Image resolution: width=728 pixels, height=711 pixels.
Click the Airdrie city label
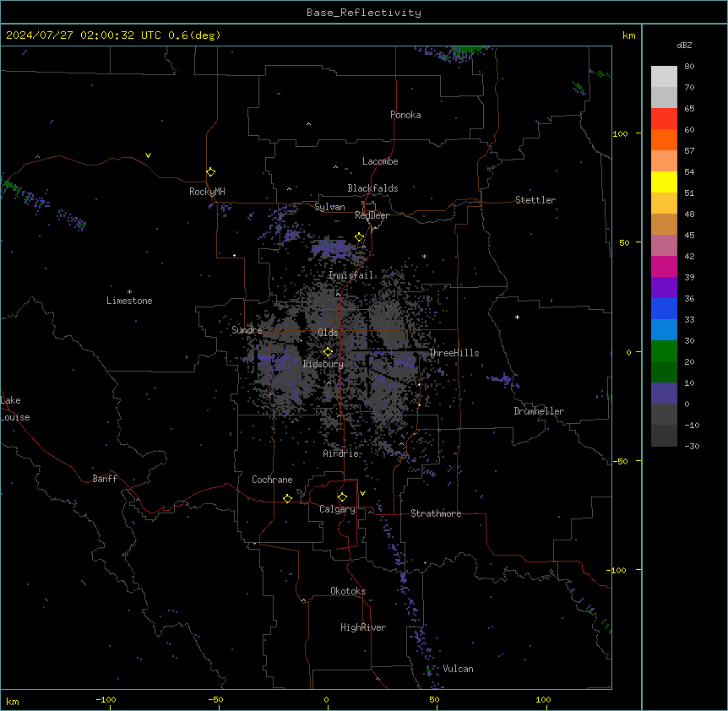point(340,453)
